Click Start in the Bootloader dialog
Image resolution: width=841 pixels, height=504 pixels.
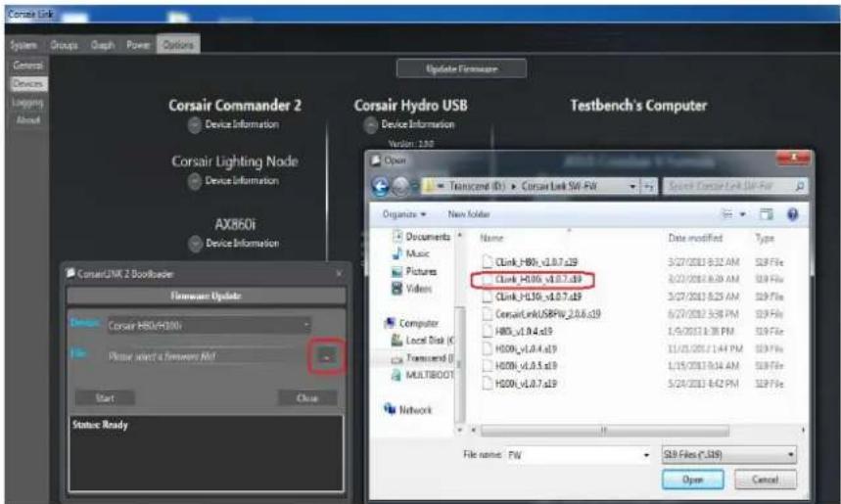(x=105, y=398)
